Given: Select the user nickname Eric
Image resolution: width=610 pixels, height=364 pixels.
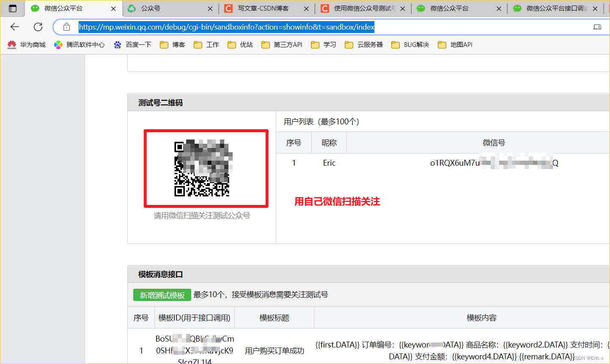Looking at the screenshot, I should coord(329,163).
